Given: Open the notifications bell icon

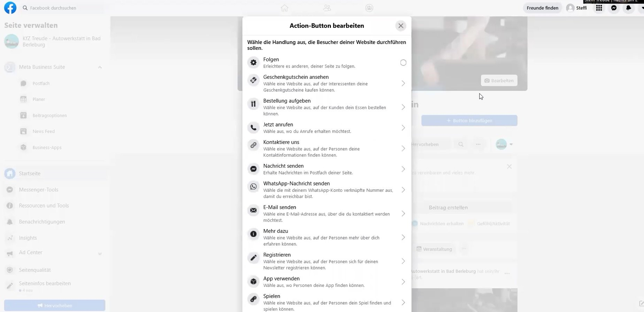Looking at the screenshot, I should coord(629,8).
